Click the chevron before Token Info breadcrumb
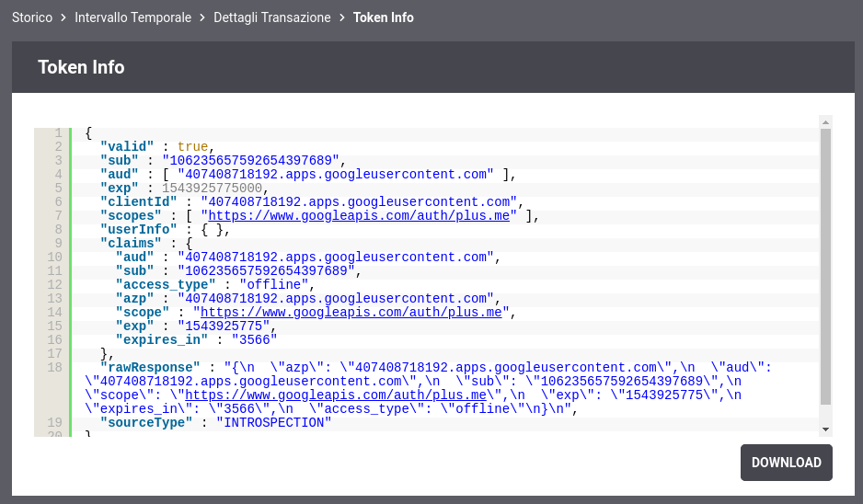Image resolution: width=863 pixels, height=504 pixels. (341, 17)
